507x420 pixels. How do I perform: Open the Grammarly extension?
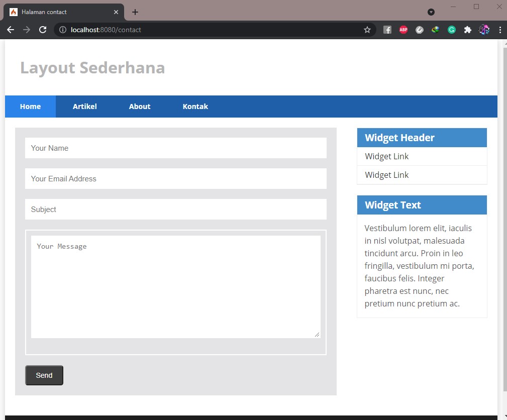pyautogui.click(x=451, y=30)
